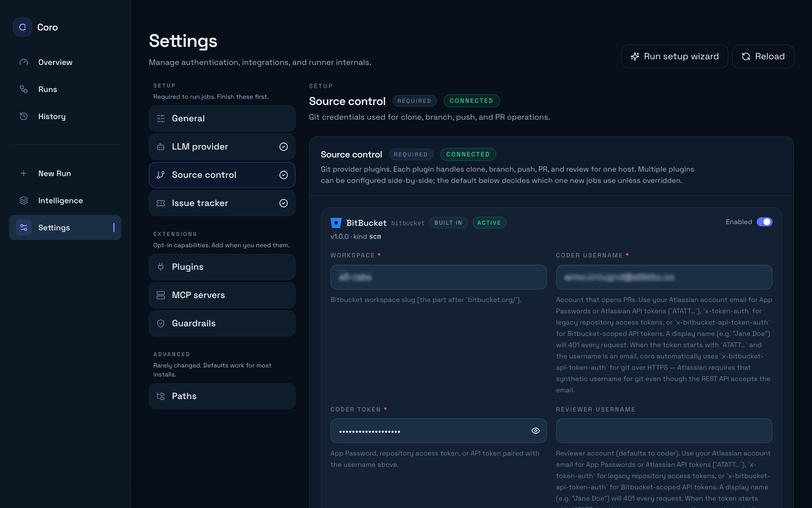Go to Runs in the sidebar
The width and height of the screenshot is (812, 508).
(65, 89)
